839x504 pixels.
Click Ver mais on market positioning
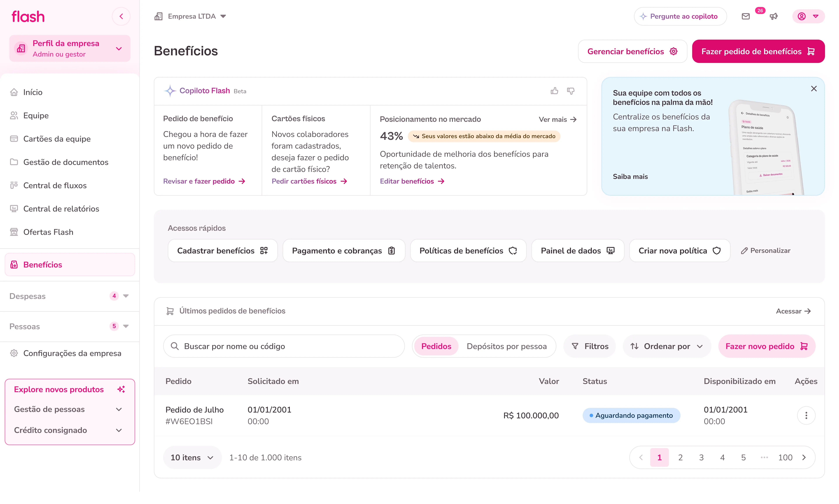click(558, 120)
